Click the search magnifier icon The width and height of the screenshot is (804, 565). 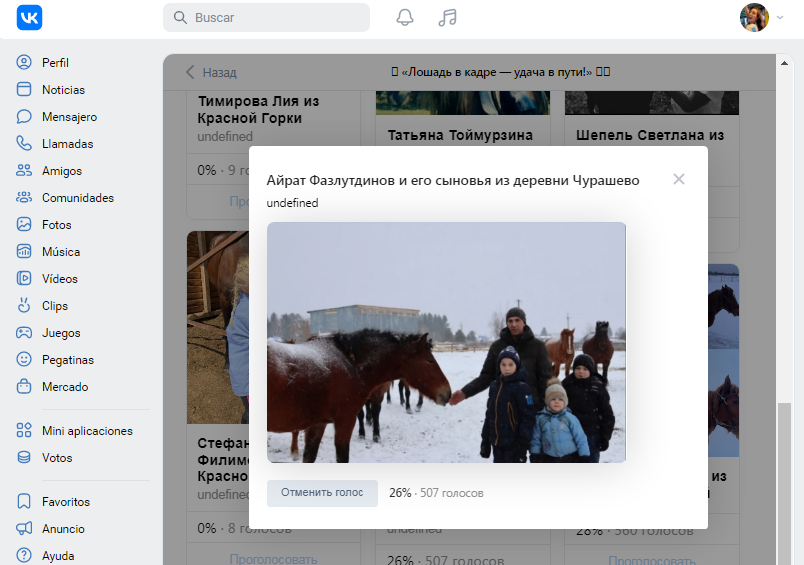[180, 17]
